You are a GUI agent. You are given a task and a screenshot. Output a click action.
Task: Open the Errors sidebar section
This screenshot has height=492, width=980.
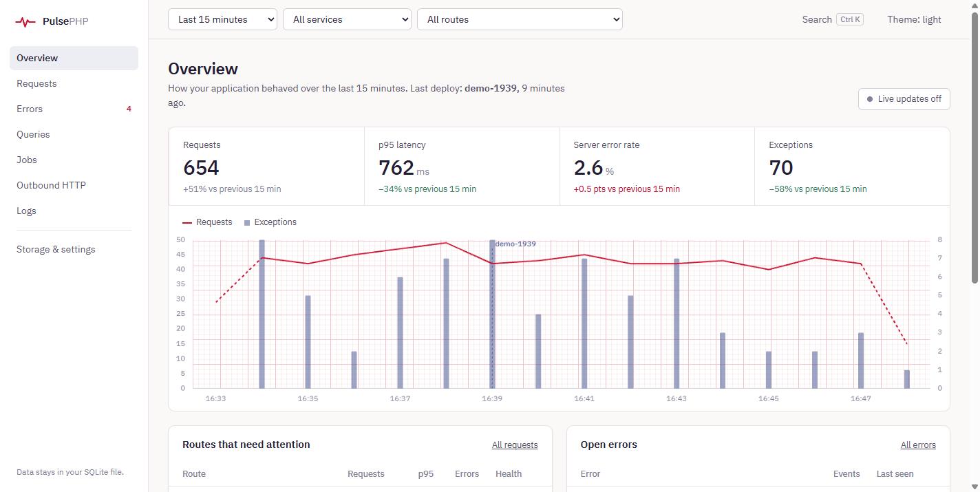[x=74, y=109]
